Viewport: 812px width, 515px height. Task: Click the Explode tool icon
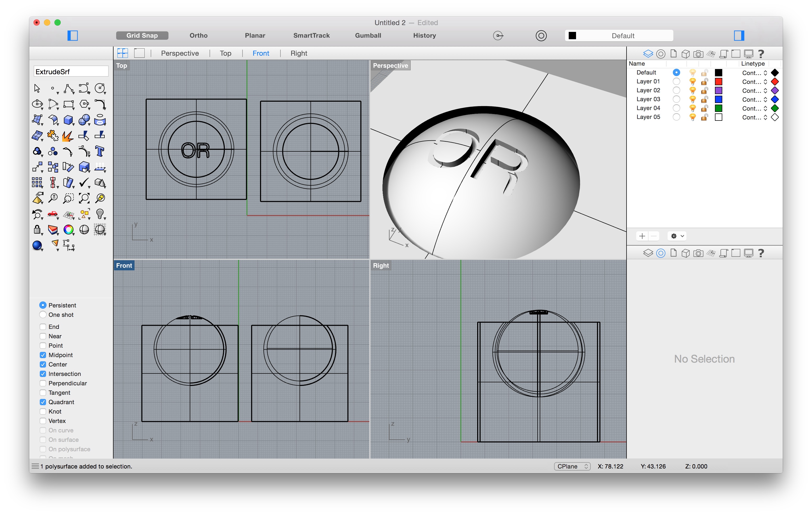pyautogui.click(x=68, y=136)
